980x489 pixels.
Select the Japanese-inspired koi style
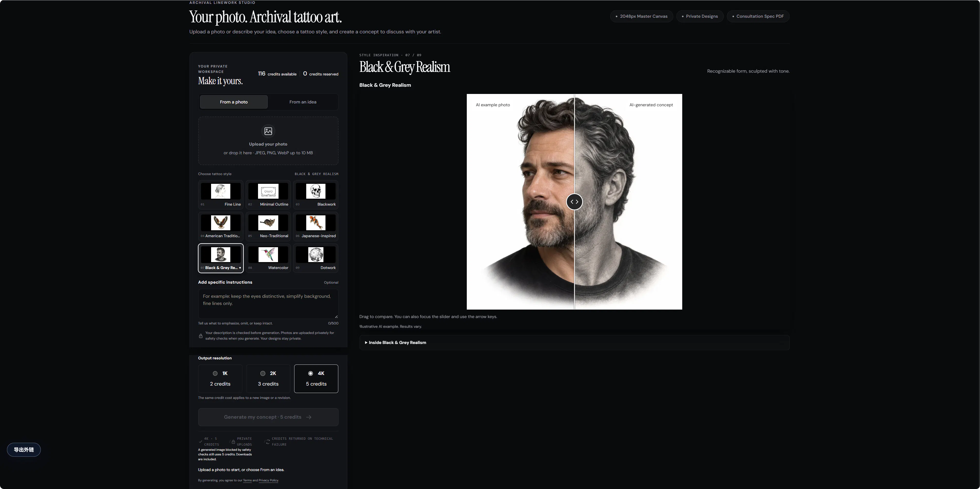[316, 226]
